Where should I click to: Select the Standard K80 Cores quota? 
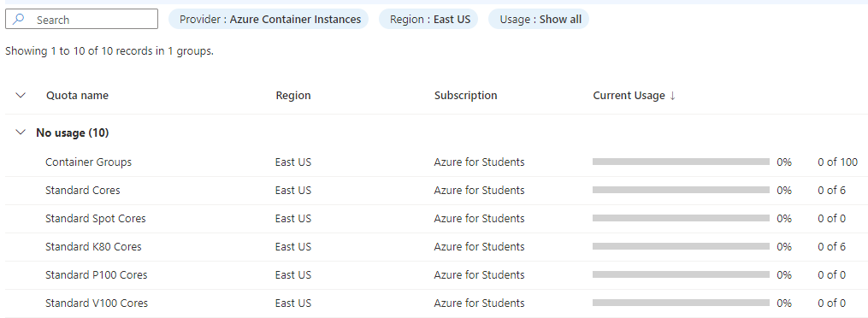click(93, 247)
